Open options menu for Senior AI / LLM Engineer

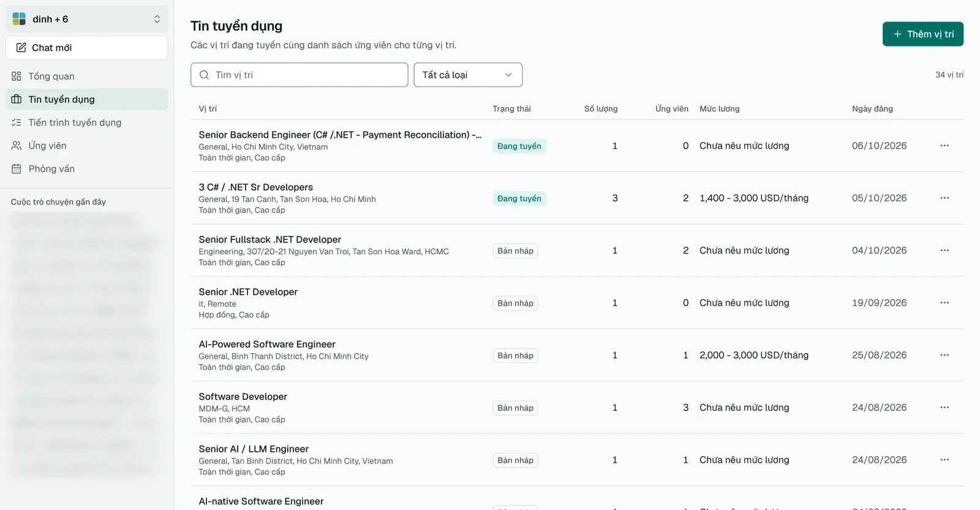(944, 460)
